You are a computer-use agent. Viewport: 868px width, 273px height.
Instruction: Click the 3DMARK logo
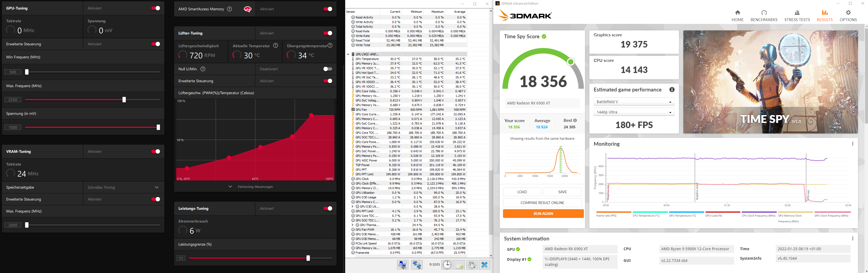525,15
